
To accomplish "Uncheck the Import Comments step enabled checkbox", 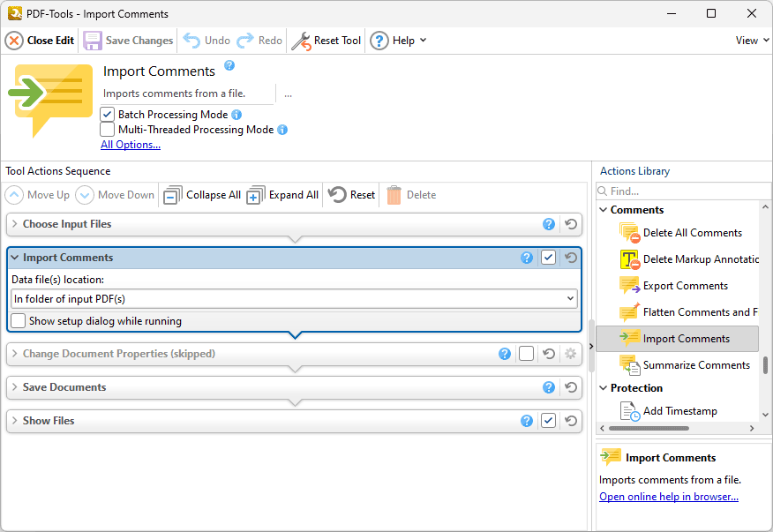I will pos(548,258).
